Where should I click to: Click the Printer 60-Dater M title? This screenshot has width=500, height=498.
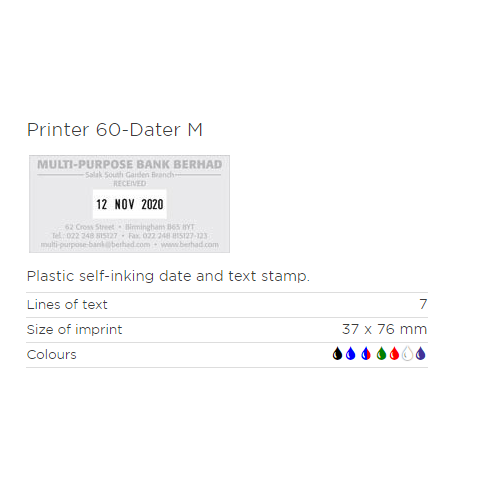point(115,130)
